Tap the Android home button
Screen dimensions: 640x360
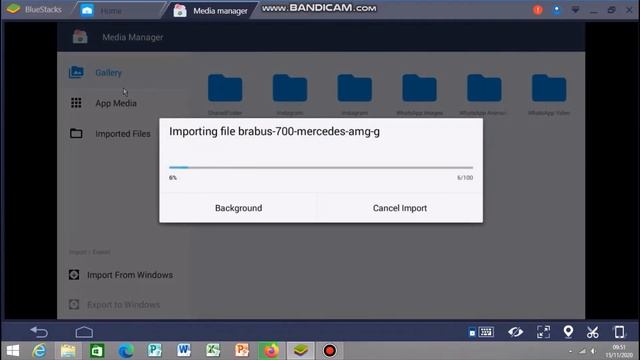[84, 332]
